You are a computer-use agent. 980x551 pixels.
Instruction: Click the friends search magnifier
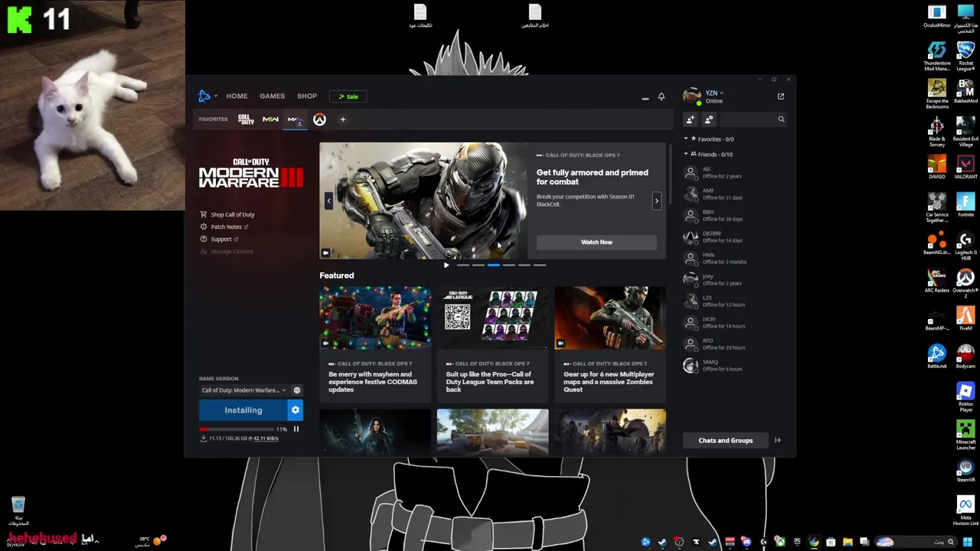pos(781,119)
